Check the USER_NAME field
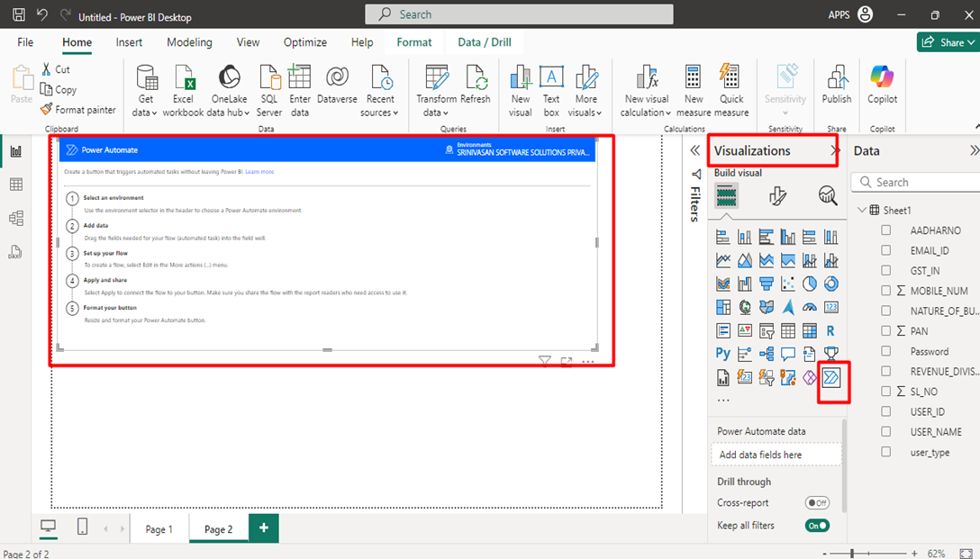The width and height of the screenshot is (980, 559). [x=885, y=431]
